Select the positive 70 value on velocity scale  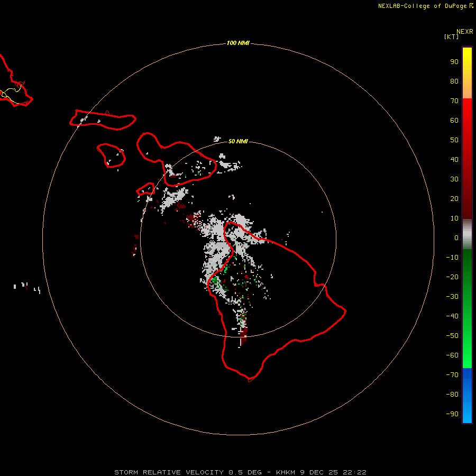point(454,101)
